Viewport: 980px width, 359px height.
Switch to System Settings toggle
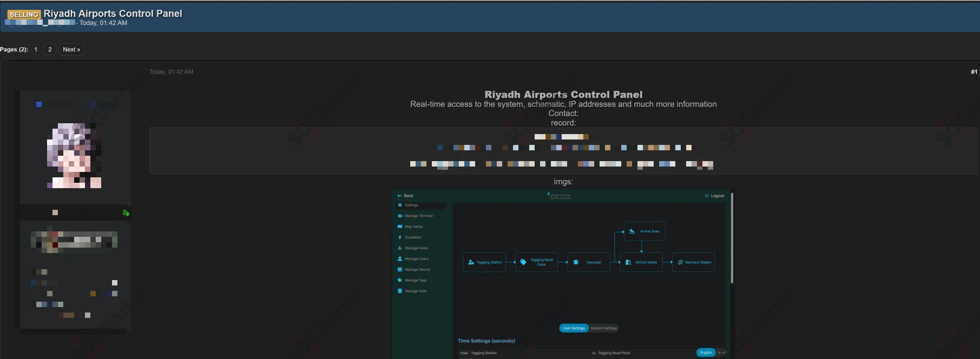pyautogui.click(x=603, y=328)
